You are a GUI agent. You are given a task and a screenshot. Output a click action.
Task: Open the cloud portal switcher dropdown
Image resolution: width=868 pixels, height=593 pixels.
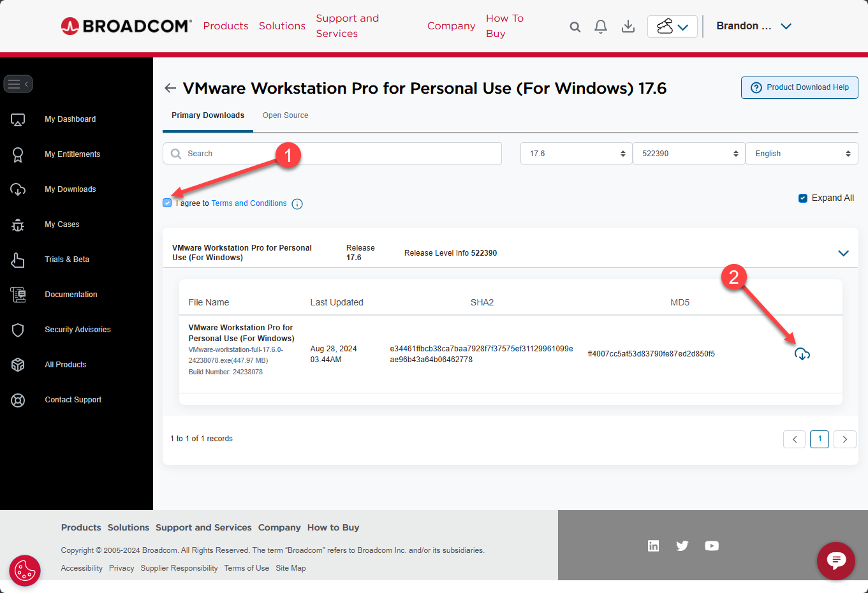[x=672, y=26]
